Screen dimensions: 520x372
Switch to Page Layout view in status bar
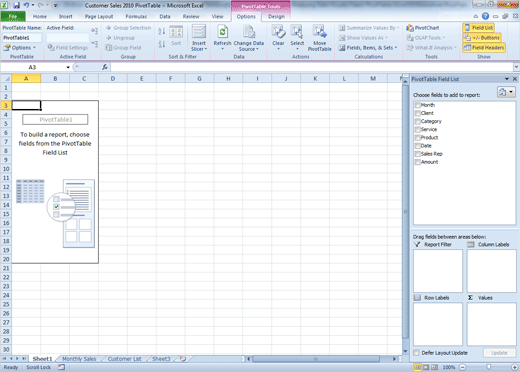426,367
